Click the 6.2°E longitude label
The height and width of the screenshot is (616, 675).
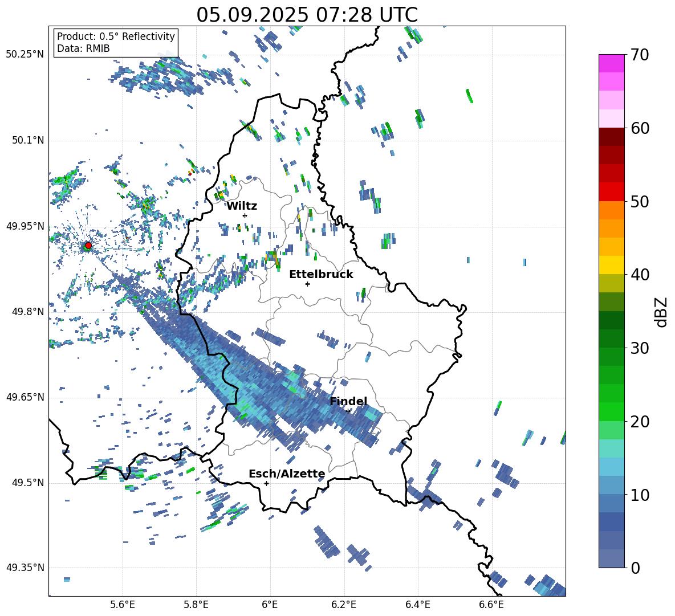(x=344, y=605)
